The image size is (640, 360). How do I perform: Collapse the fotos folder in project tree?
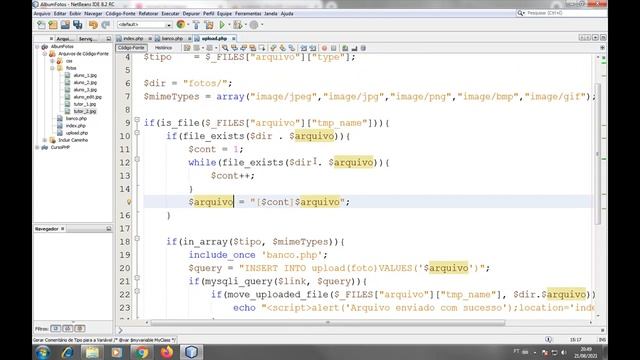tap(52, 68)
